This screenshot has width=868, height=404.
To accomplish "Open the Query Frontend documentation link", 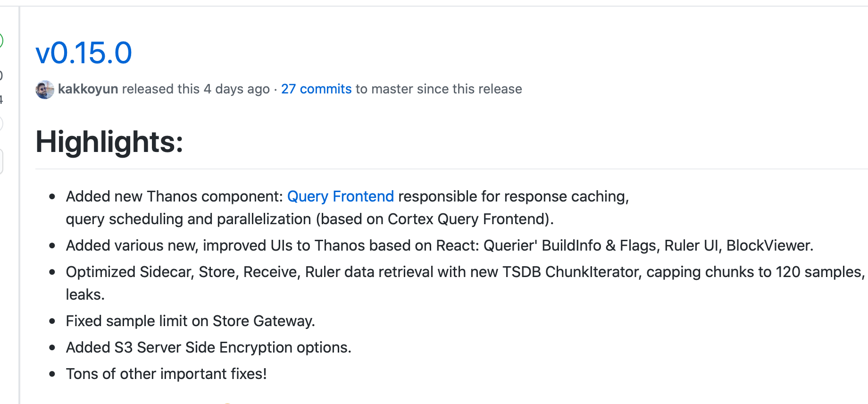I will click(341, 196).
